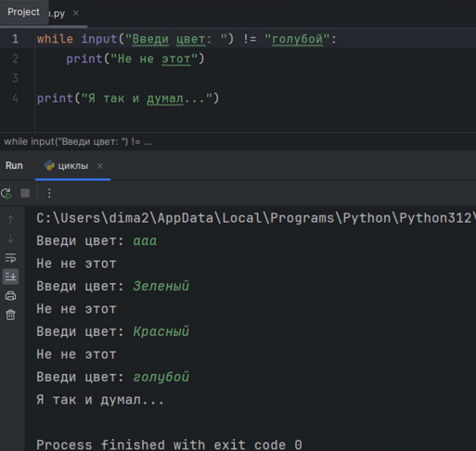The image size is (476, 451).
Task: Click the Python interpreter path in console
Action: (x=256, y=218)
